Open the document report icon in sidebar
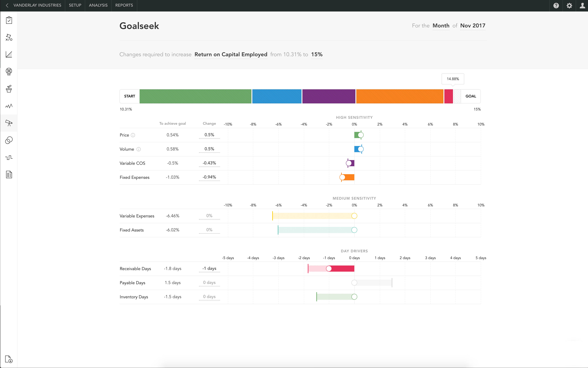Image resolution: width=588 pixels, height=368 pixels. pyautogui.click(x=9, y=175)
